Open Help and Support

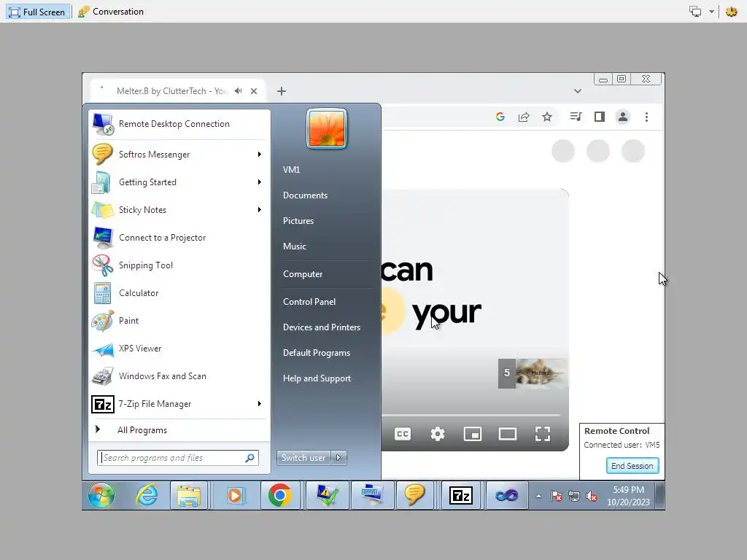(x=317, y=378)
